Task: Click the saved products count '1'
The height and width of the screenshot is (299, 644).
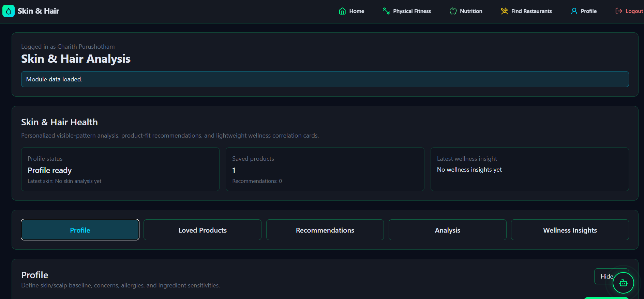Action: coord(234,170)
